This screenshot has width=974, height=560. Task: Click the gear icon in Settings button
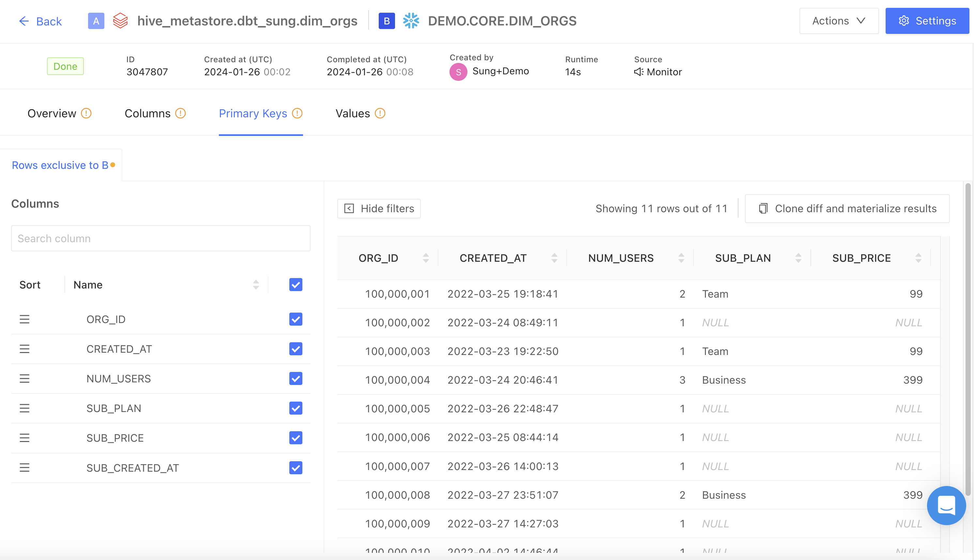click(x=904, y=21)
